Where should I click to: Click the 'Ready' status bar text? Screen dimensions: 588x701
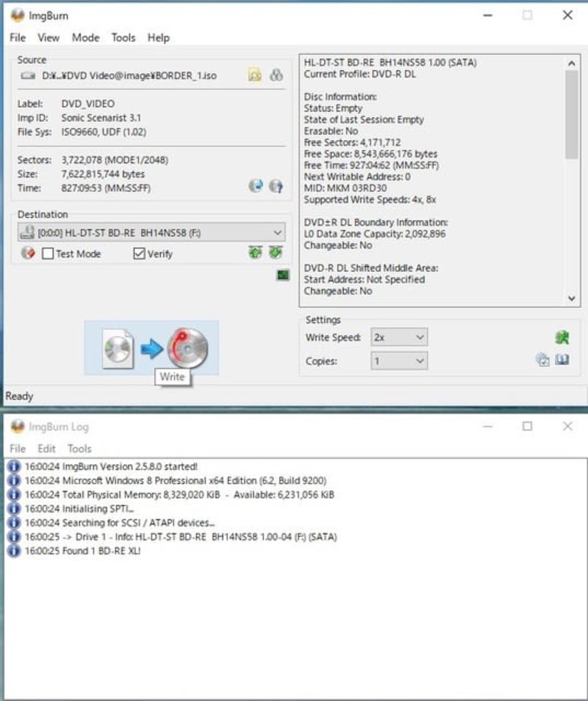pos(19,396)
